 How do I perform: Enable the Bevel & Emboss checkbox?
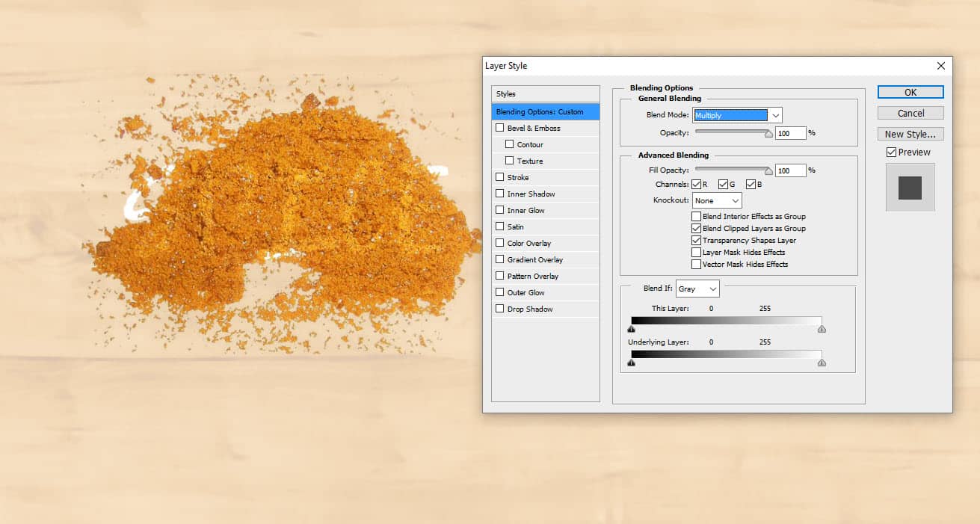(x=500, y=128)
